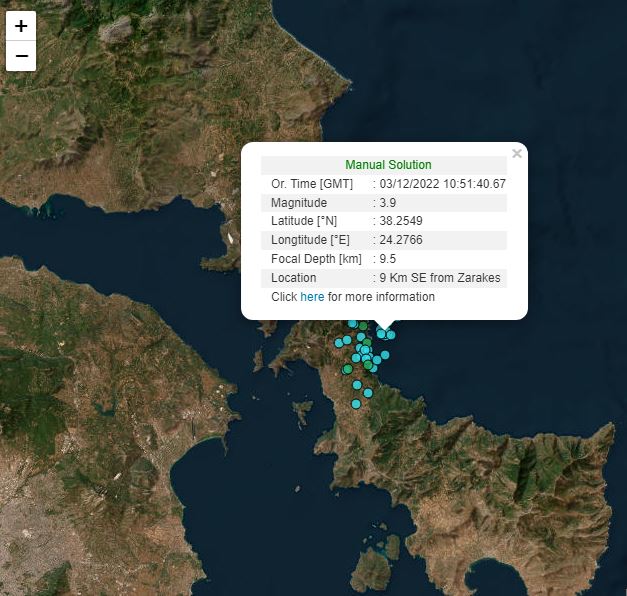Click the 'Or. Time [GMT]' label
The width and height of the screenshot is (627, 596).
click(312, 184)
